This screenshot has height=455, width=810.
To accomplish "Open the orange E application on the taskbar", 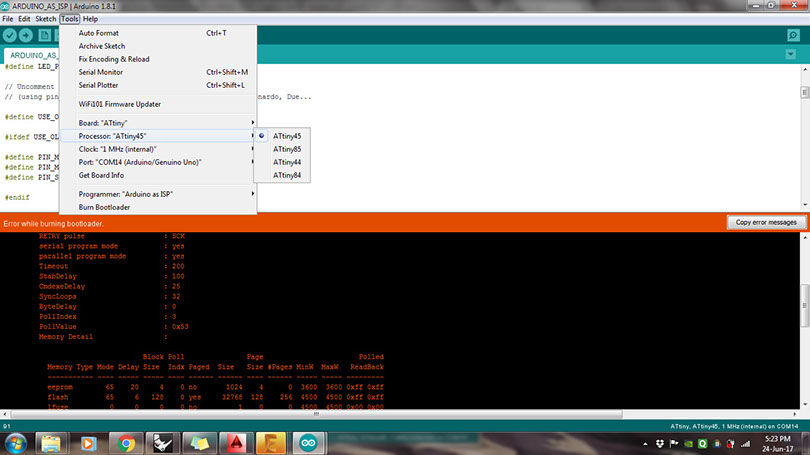I will 271,443.
